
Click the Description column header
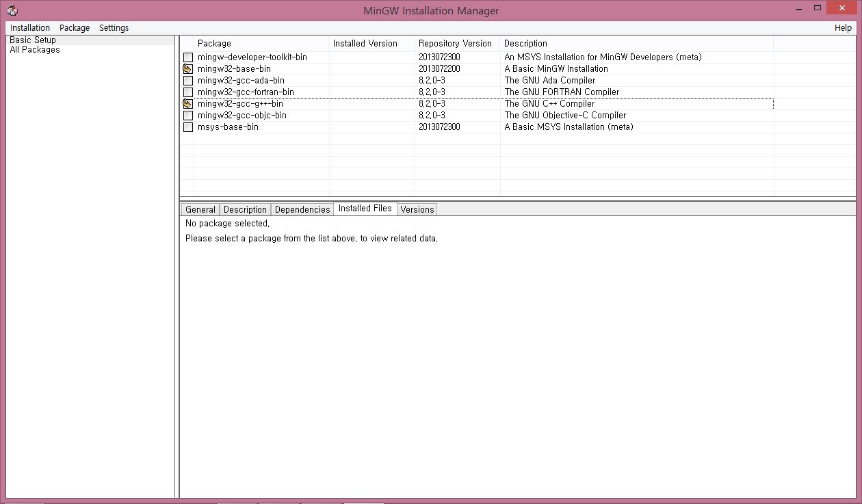coord(637,44)
